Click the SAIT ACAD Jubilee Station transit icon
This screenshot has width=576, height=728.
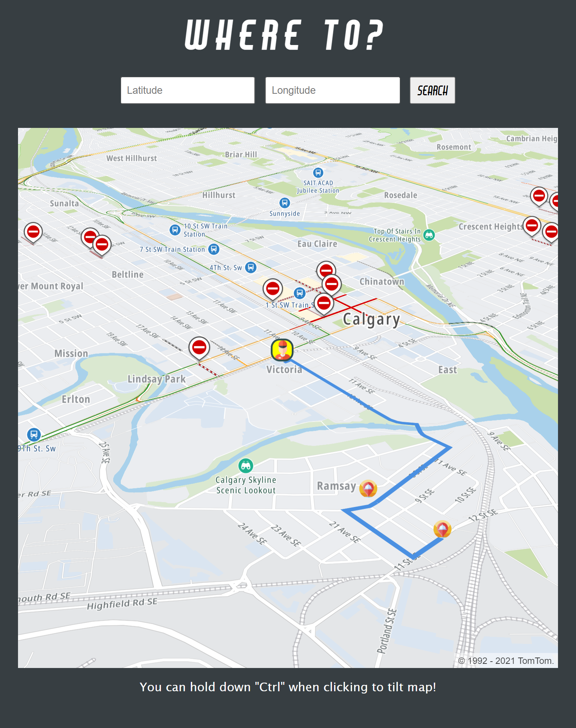coord(318,173)
